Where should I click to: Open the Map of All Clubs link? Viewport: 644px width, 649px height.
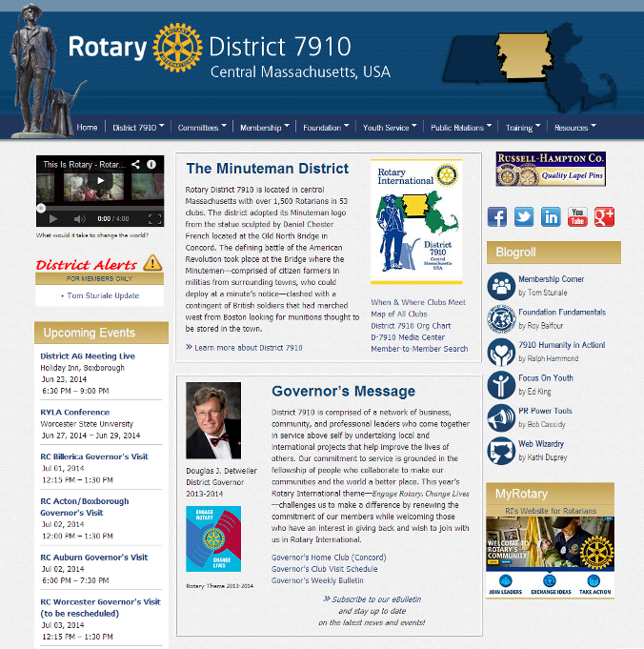click(398, 314)
